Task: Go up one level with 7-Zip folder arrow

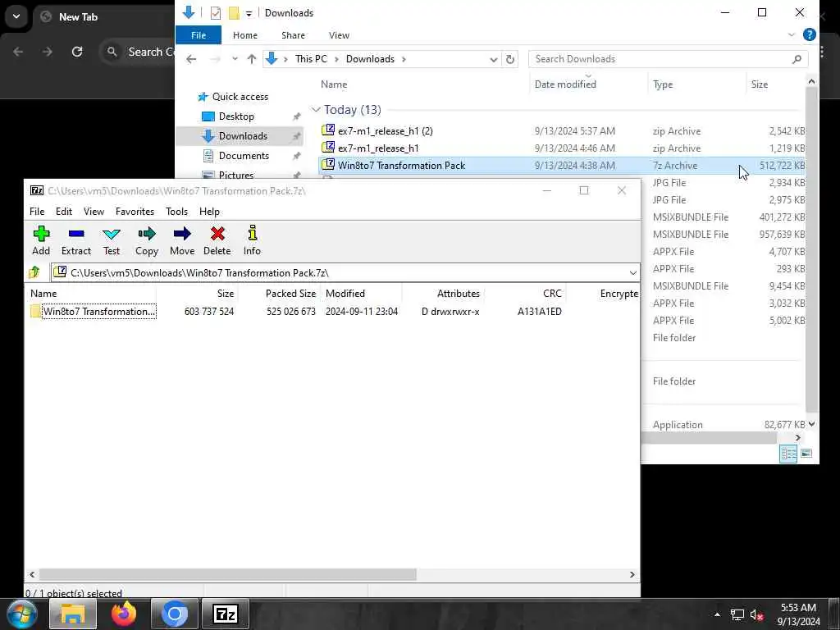Action: [x=34, y=272]
